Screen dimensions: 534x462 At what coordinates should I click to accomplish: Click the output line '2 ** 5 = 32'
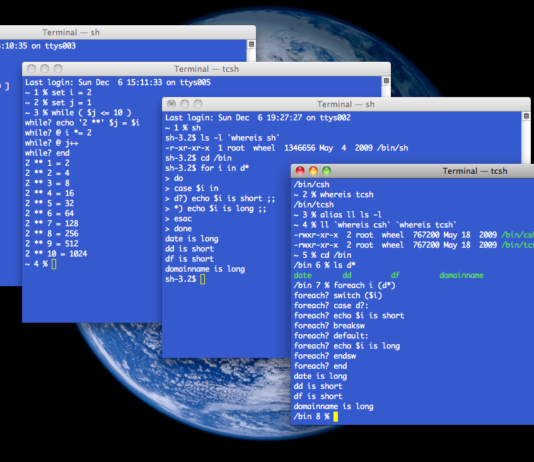pos(50,203)
